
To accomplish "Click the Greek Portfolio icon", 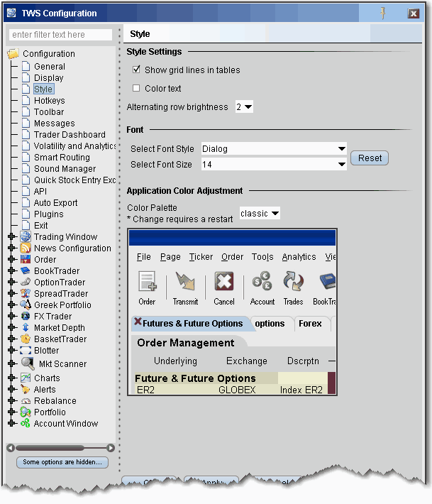I will pos(26,305).
